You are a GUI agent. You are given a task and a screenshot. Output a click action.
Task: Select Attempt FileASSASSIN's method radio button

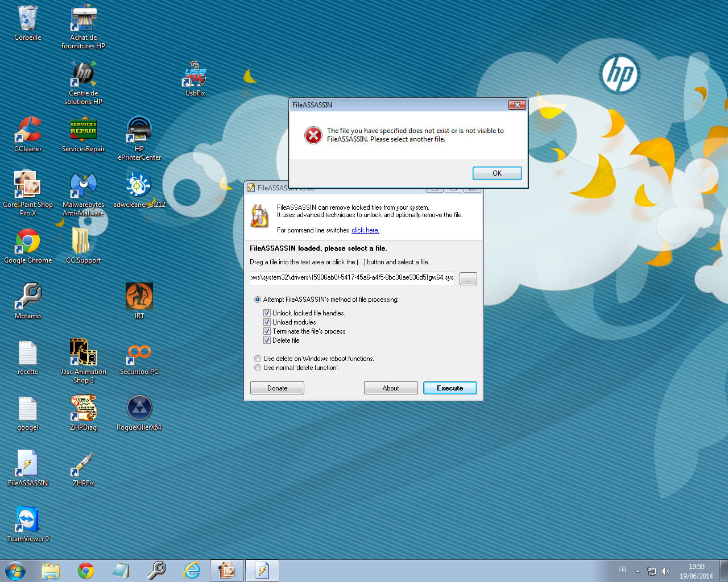tap(258, 300)
